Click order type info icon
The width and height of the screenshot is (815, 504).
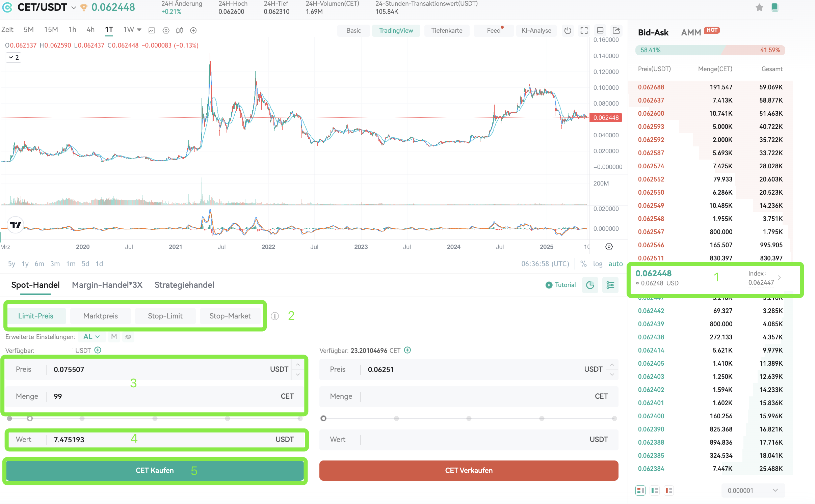click(x=275, y=316)
